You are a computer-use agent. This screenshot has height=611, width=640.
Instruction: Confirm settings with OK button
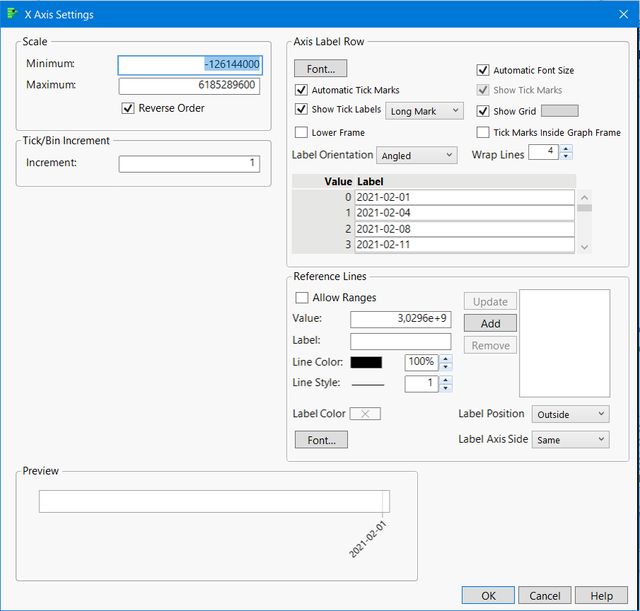tap(488, 595)
